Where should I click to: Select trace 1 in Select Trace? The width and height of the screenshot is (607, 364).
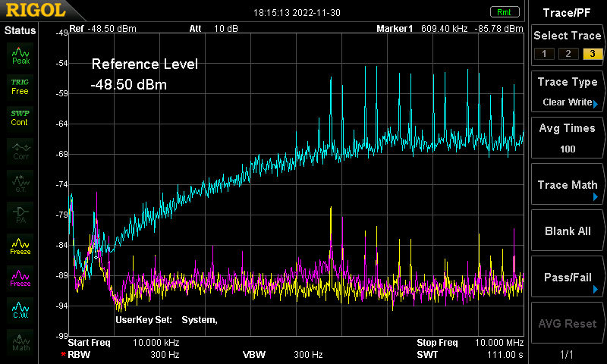544,54
